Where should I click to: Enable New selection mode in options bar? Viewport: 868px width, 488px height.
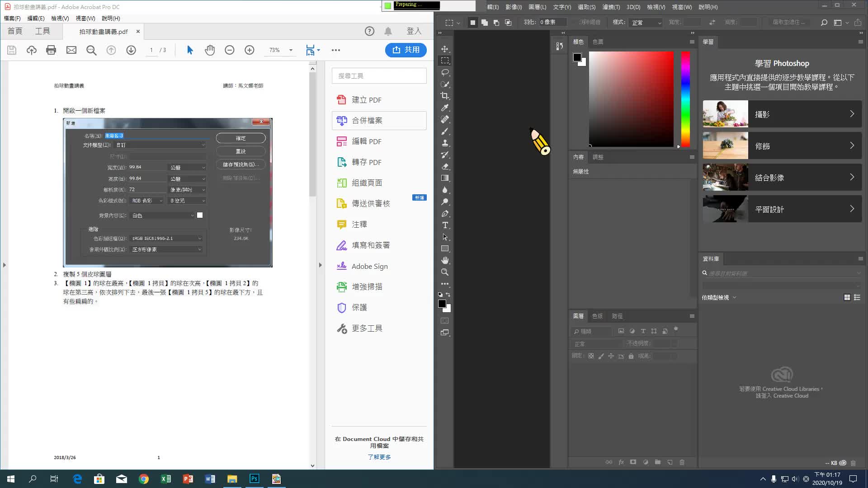pos(472,23)
